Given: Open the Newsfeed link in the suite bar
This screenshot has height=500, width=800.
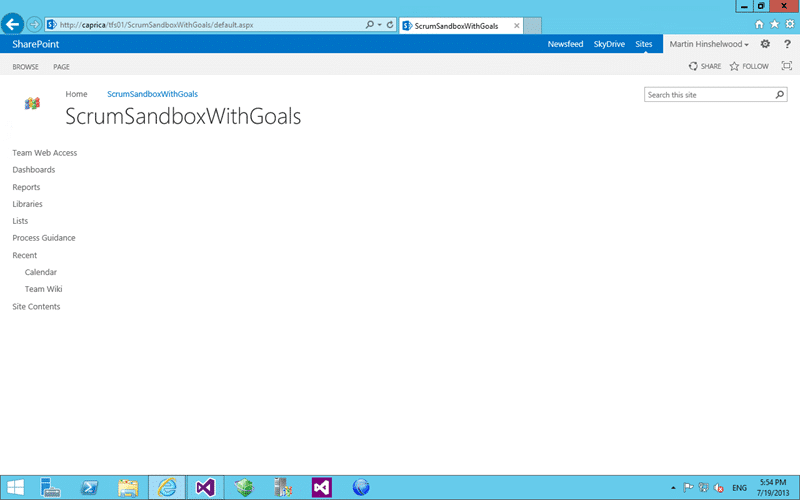Looking at the screenshot, I should click(565, 44).
